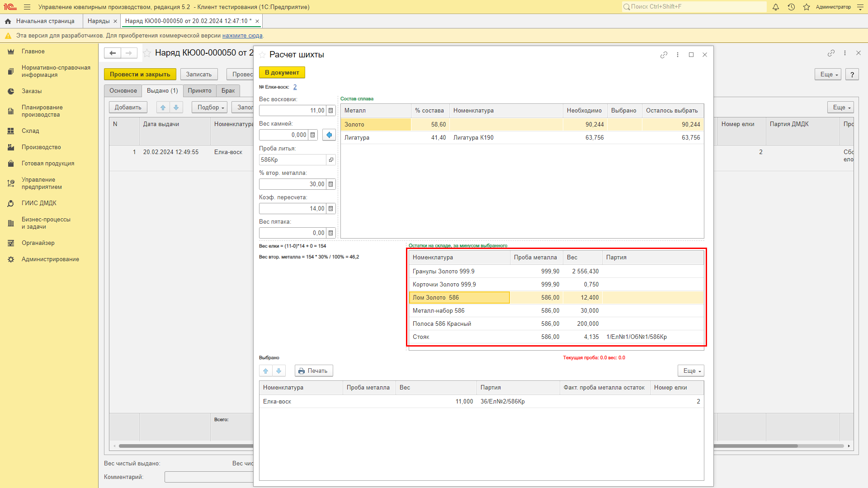Open Администратор user menu arrow
868x488 pixels.
860,7
